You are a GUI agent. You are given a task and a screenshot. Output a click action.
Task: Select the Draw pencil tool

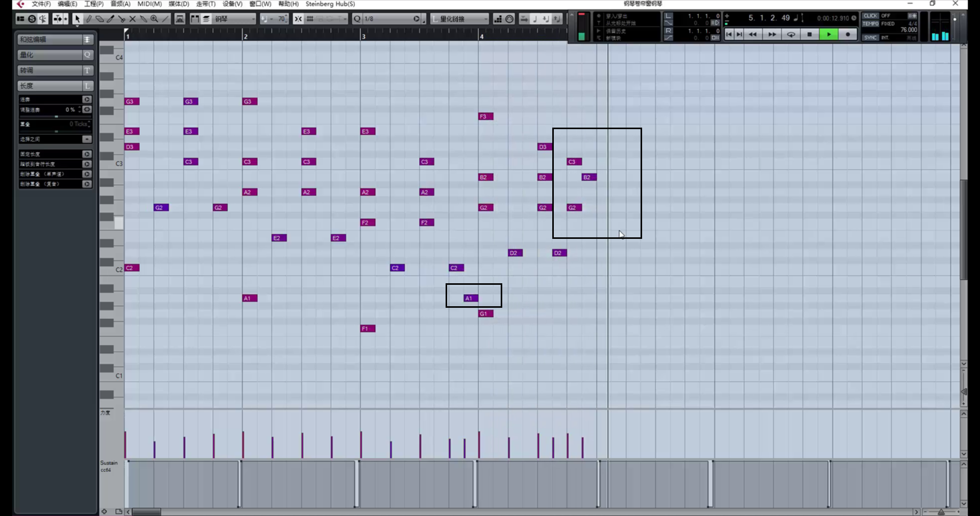tap(88, 19)
